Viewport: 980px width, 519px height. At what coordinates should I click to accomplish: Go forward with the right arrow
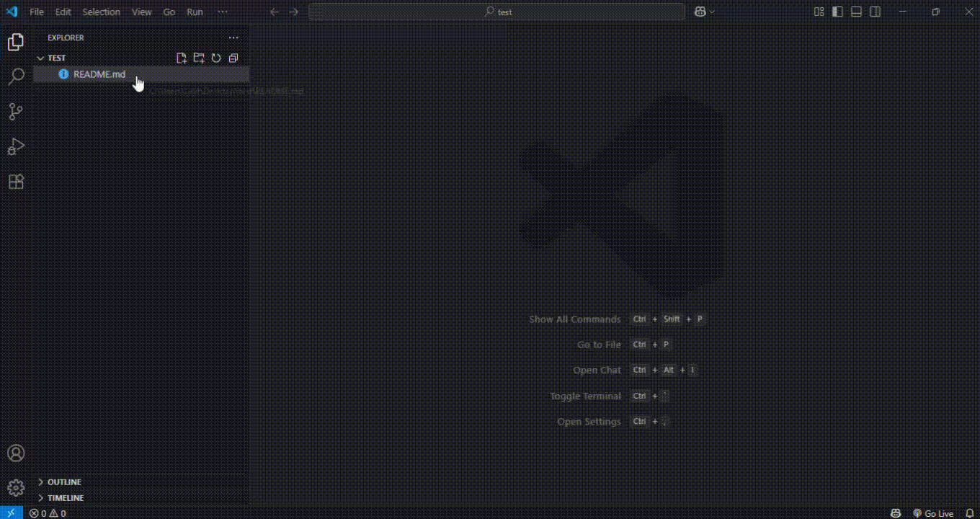pos(293,12)
